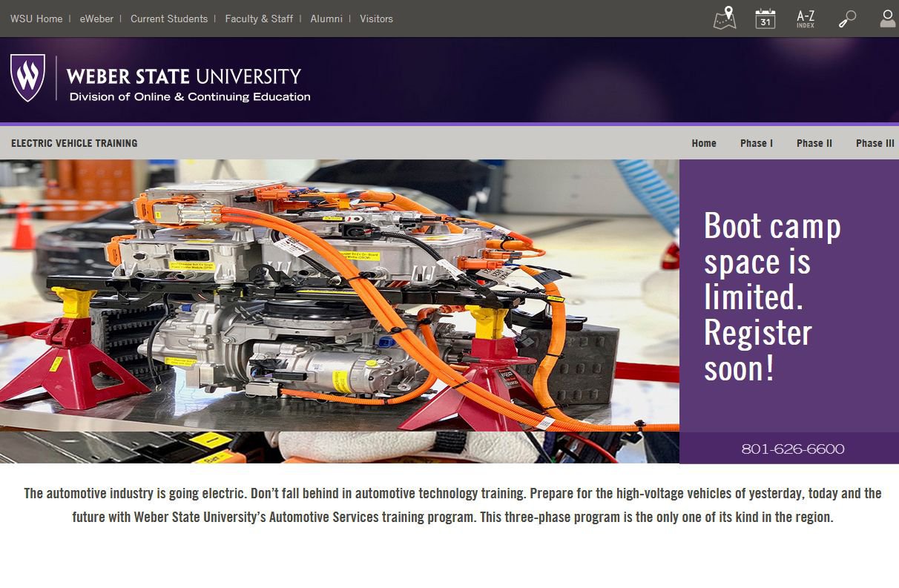This screenshot has height=588, width=899.
Task: Click the Electric Vehicle Training heading
Action: 74,143
